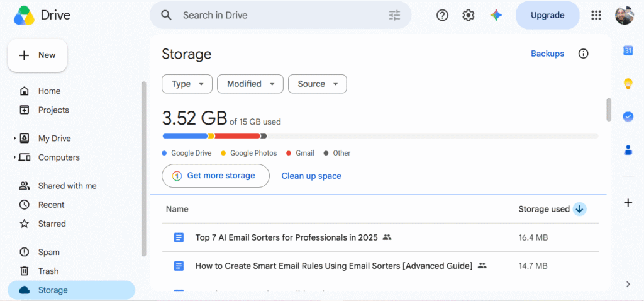Open My Drive in the sidebar
This screenshot has height=301, width=644.
(x=54, y=139)
